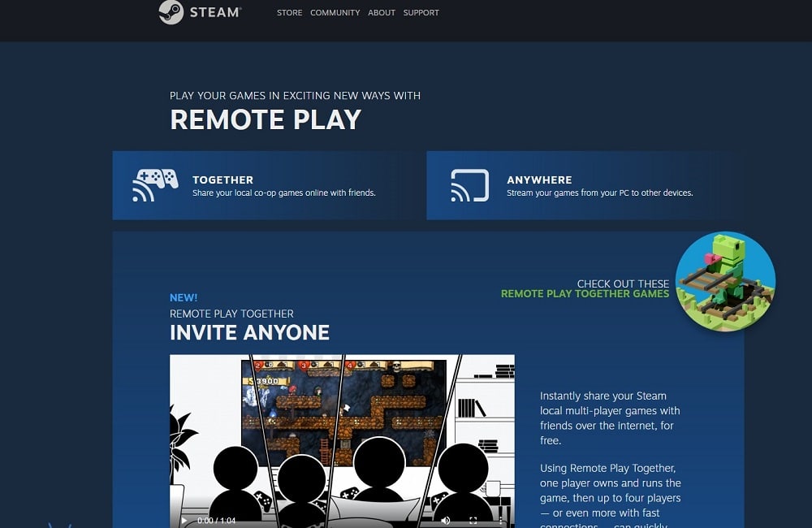Click the video time 0:00 / 1:04

216,520
